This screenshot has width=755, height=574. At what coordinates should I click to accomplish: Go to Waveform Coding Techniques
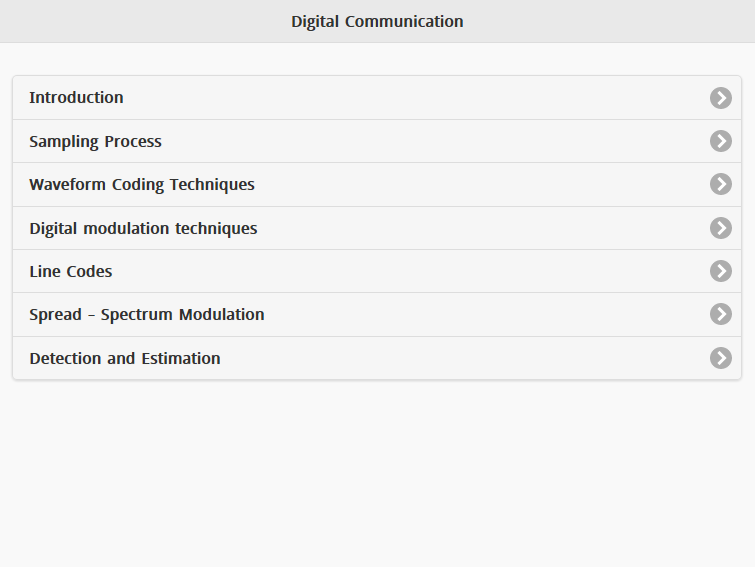tap(142, 185)
